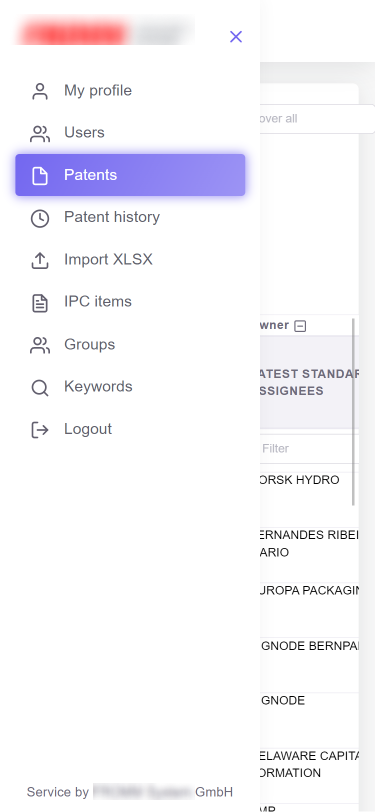Click the Users people icon

40,134
